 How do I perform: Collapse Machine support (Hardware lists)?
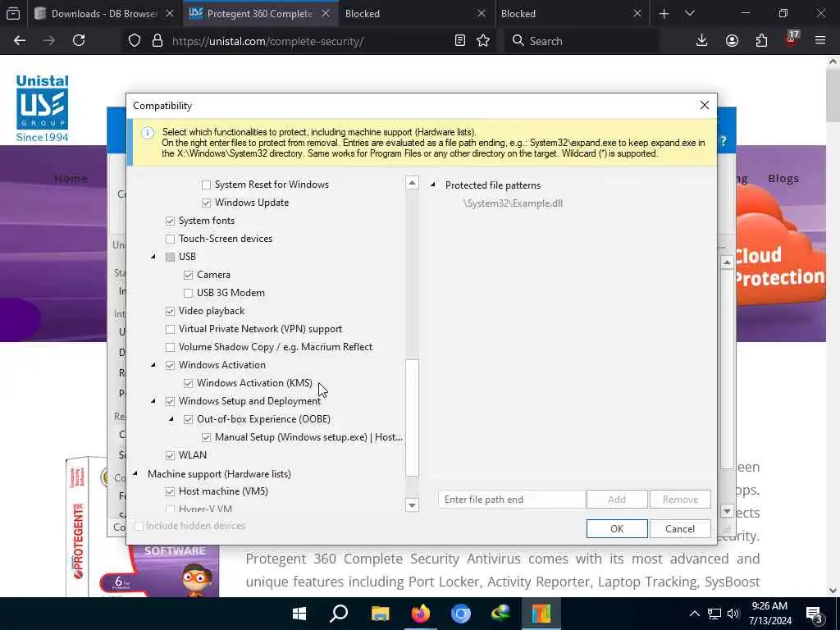135,473
